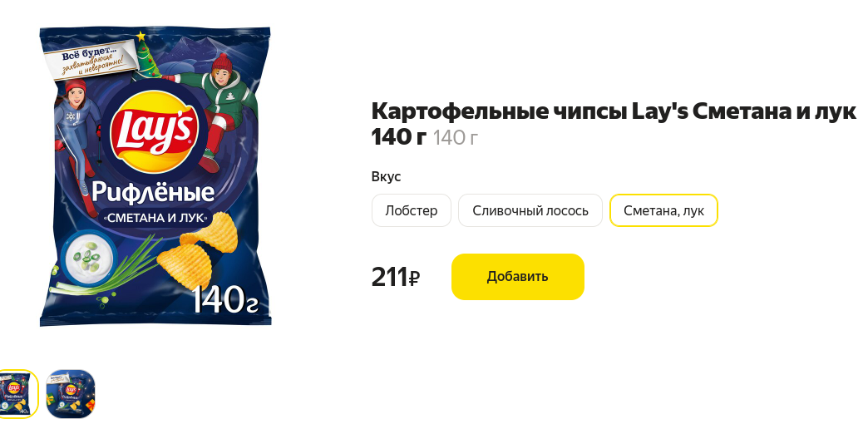This screenshot has width=868, height=434.
Task: Click the Рифлёные text on package
Action: pos(153,192)
